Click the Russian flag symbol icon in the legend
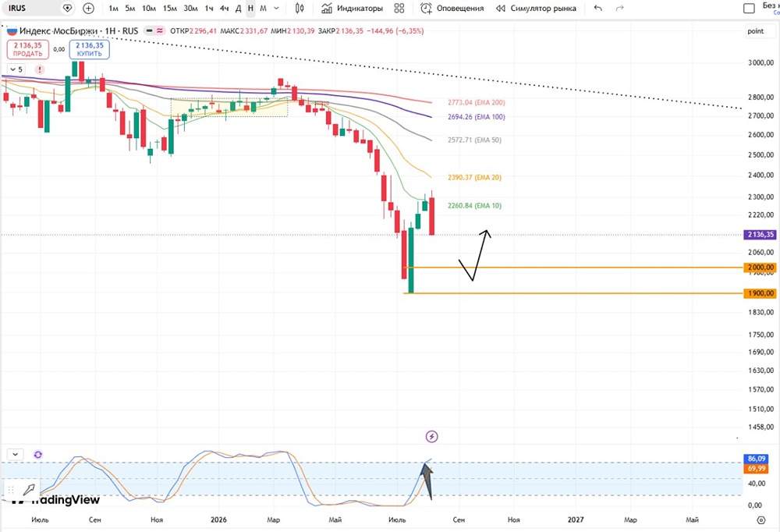The image size is (780, 532). pyautogui.click(x=12, y=31)
